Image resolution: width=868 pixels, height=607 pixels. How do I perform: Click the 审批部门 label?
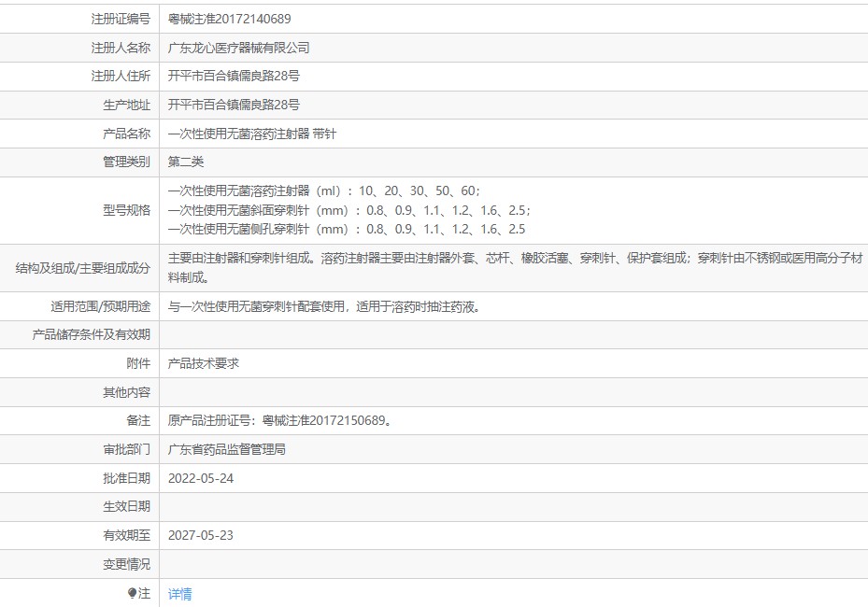127,449
